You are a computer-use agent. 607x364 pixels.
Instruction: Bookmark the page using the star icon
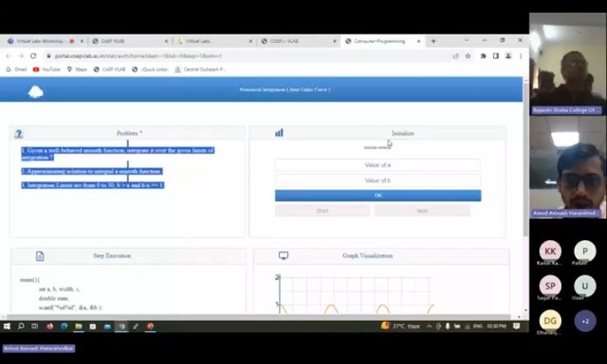pos(469,56)
